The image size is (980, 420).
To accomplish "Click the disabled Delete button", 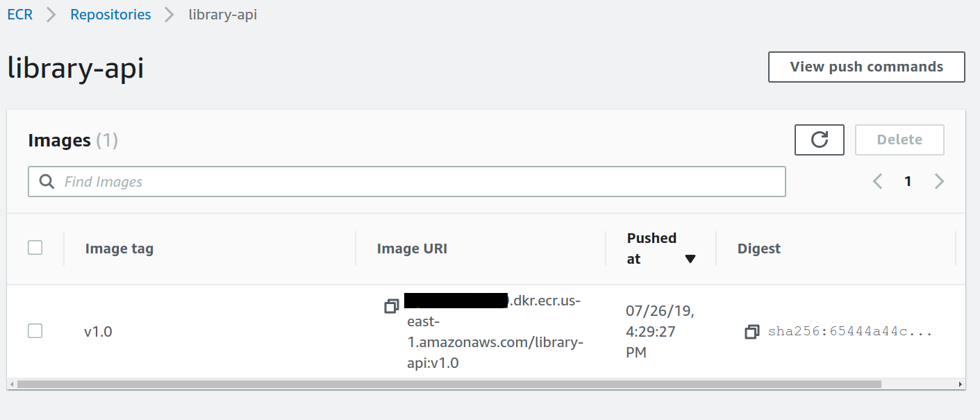I will [899, 140].
